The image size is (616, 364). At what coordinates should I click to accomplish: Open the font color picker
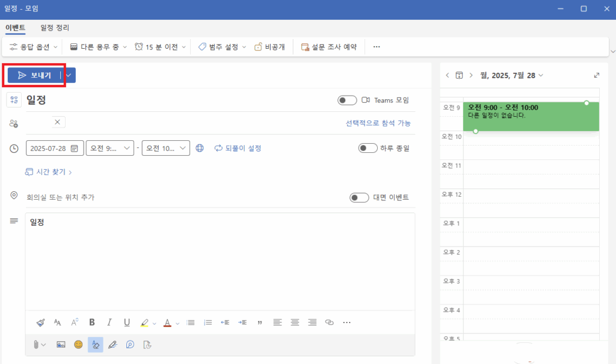[168, 322]
